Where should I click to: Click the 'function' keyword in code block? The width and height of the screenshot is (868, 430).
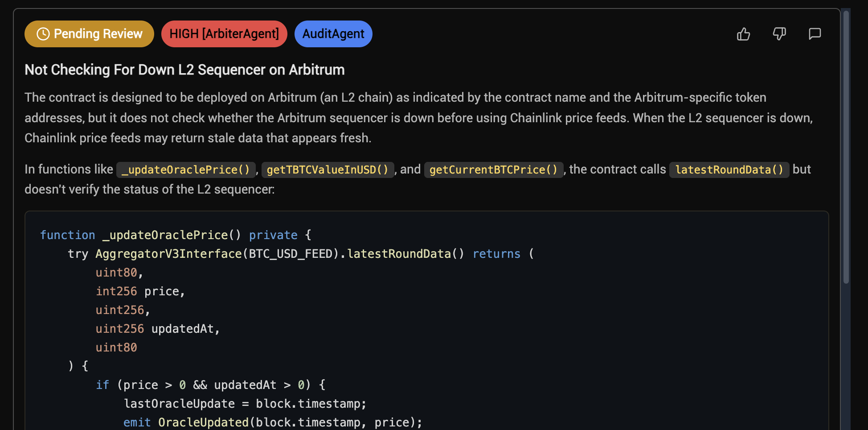[68, 235]
